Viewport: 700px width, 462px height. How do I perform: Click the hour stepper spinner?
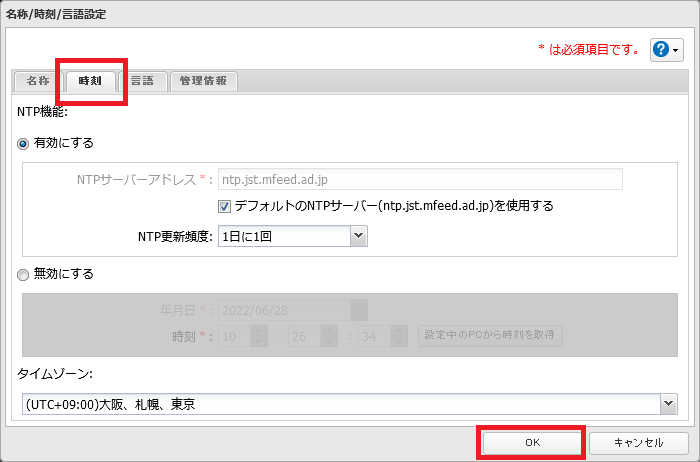pyautogui.click(x=258, y=335)
